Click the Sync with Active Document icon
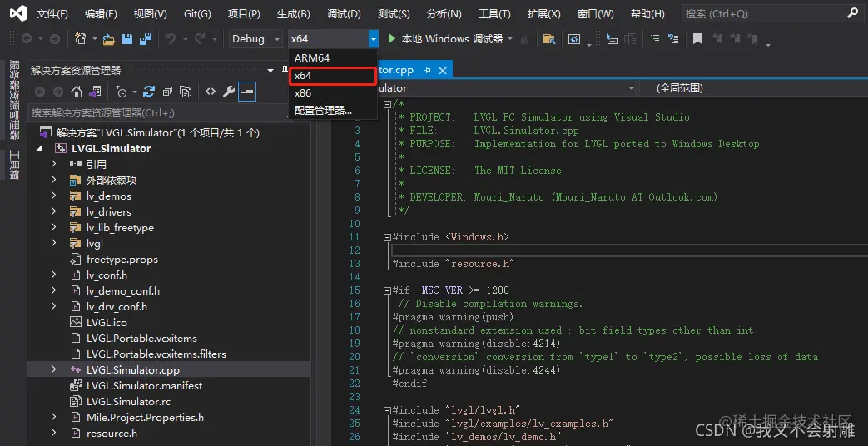Image resolution: width=868 pixels, height=446 pixels. (149, 92)
